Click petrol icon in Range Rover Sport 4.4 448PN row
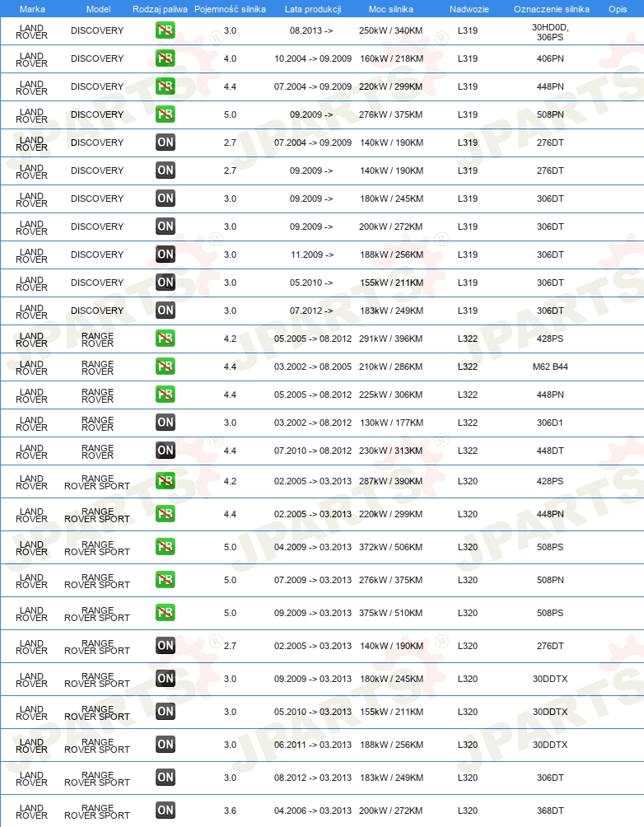The height and width of the screenshot is (827, 644). point(165,514)
